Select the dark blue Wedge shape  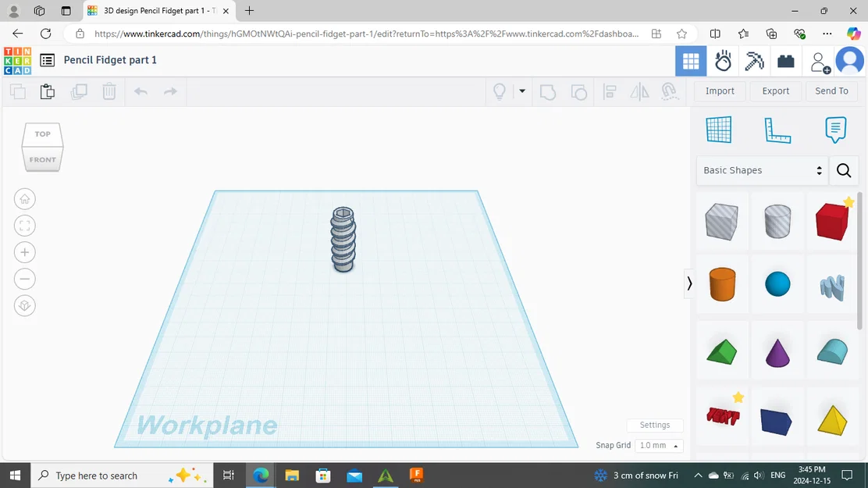coord(776,422)
